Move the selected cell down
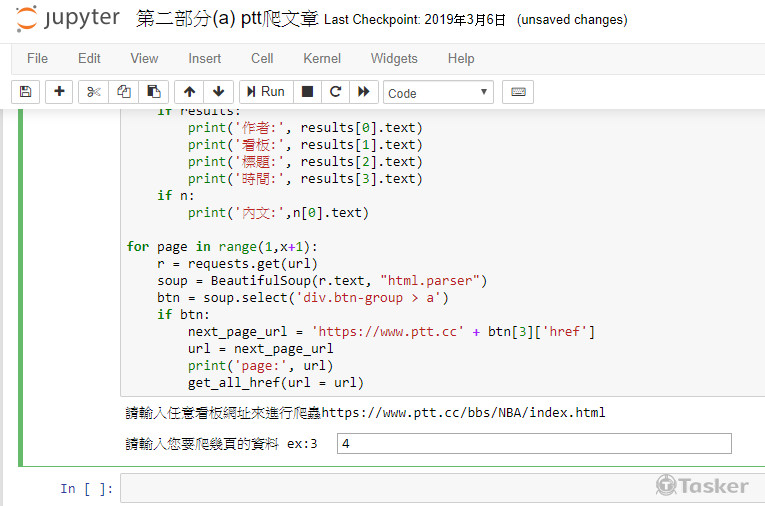 (x=219, y=92)
